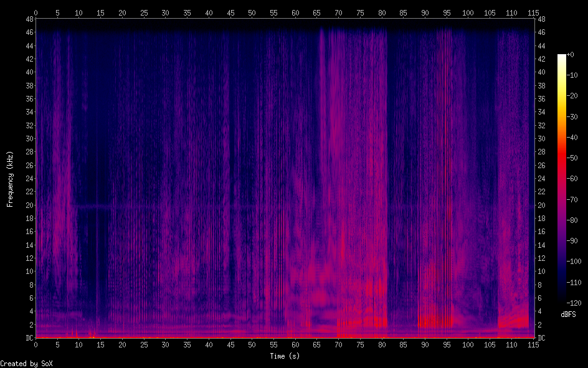Click the "DC" label on the right frequency axis
Screen dimensions: 588x368
point(541,338)
